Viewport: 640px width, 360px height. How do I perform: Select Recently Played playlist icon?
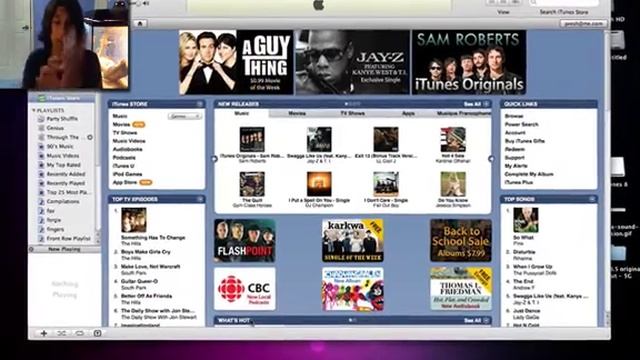pyautogui.click(x=41, y=183)
